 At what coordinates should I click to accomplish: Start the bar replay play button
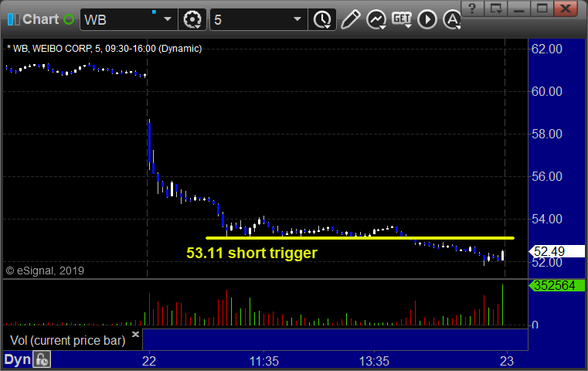(427, 19)
